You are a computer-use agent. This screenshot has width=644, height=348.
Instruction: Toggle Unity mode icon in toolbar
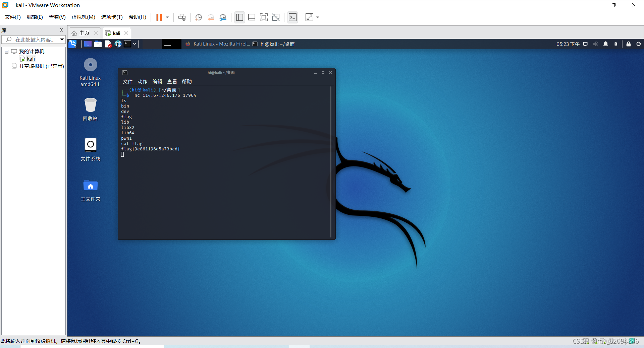coord(276,17)
